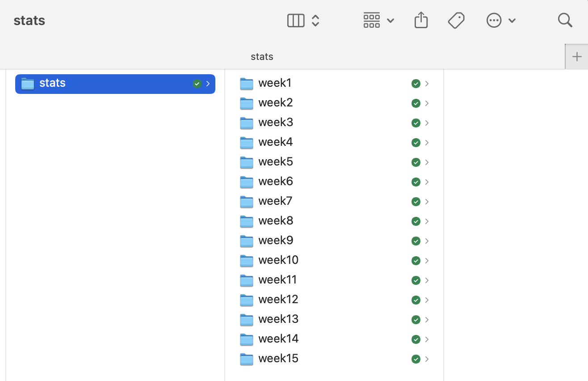Screen dimensions: 588x381
Task: Click the Share toolbar icon
Action: (421, 20)
